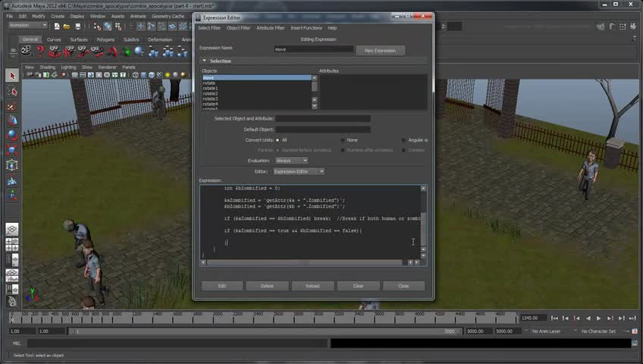
Task: Activate the Paint selection tool
Action: [x=12, y=106]
